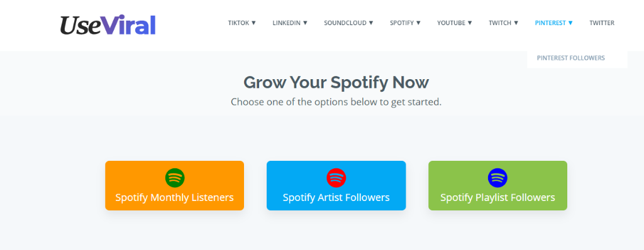Choose Spotify Playlist Followers button
This screenshot has height=250, width=644.
[x=498, y=185]
